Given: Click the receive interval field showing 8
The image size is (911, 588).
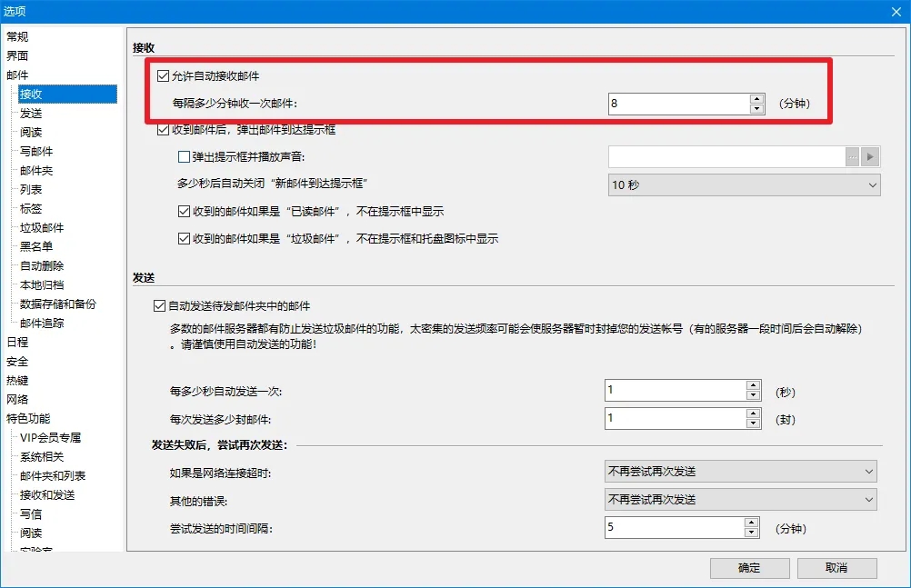Looking at the screenshot, I should (677, 103).
